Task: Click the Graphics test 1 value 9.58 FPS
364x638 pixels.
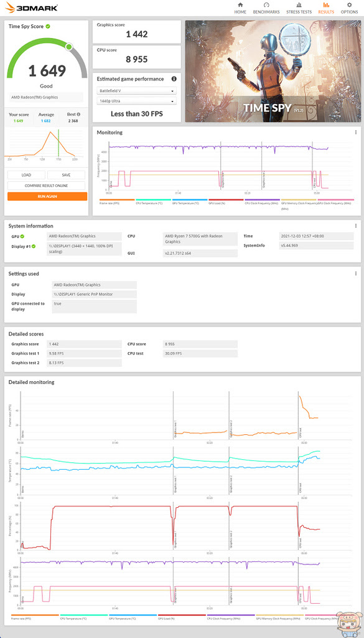Action: pyautogui.click(x=84, y=354)
